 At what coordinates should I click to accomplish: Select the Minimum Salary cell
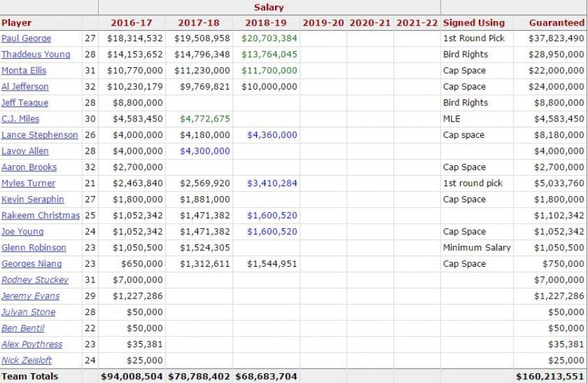477,248
